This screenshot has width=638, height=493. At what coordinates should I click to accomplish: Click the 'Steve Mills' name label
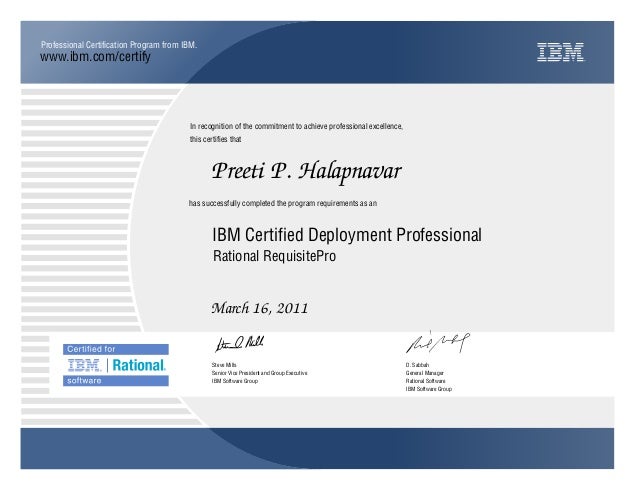click(x=224, y=365)
